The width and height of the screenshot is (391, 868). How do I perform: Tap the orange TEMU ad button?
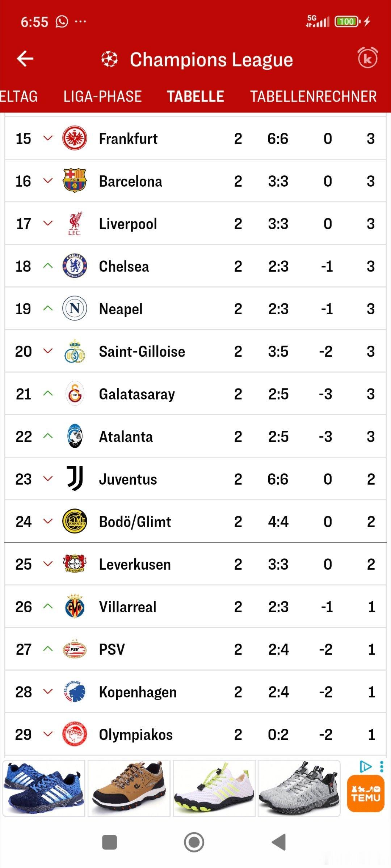[x=365, y=793]
